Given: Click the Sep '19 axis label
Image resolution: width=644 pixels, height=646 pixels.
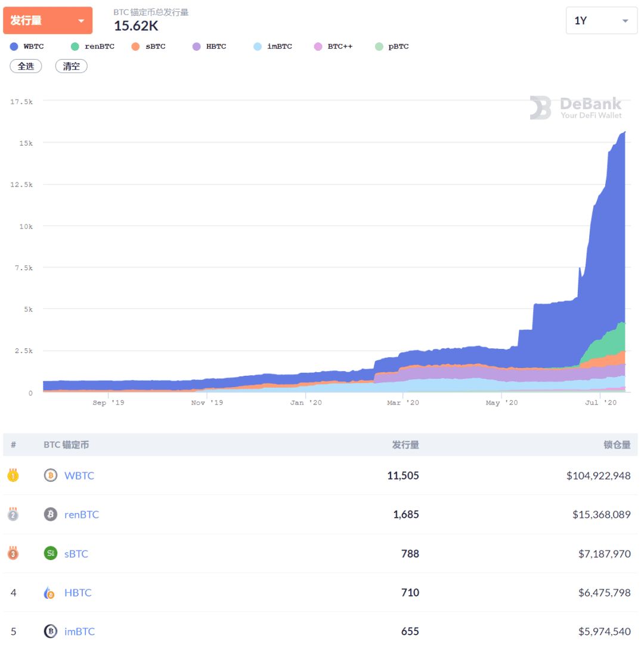Looking at the screenshot, I should [109, 403].
